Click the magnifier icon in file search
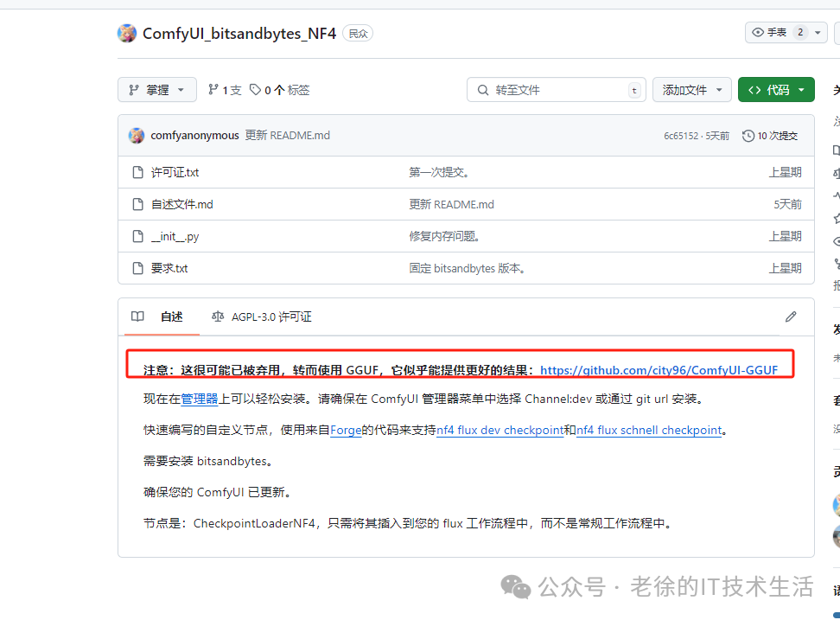840x620 pixels. [x=483, y=90]
